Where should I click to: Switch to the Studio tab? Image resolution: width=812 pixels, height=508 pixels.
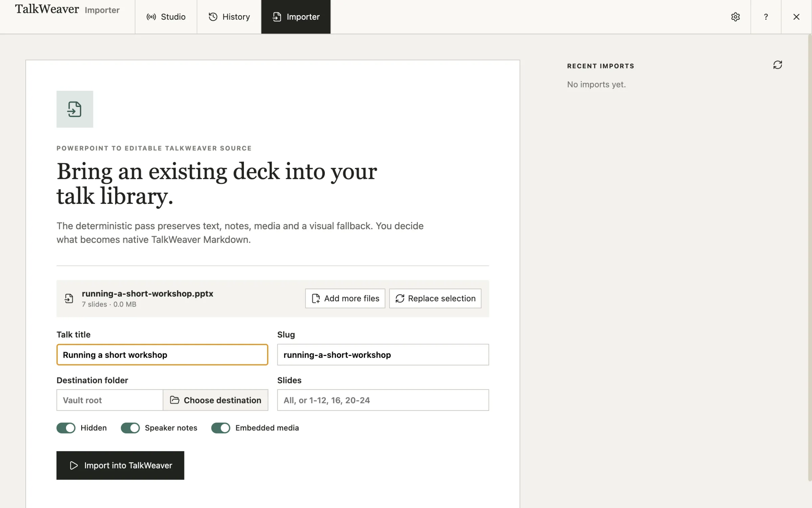(x=166, y=17)
